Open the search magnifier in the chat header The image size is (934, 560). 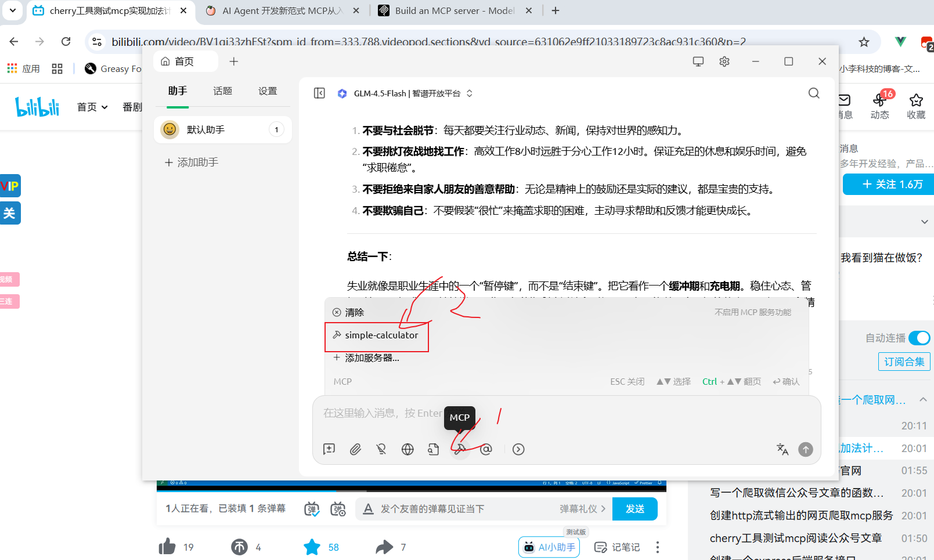point(813,93)
